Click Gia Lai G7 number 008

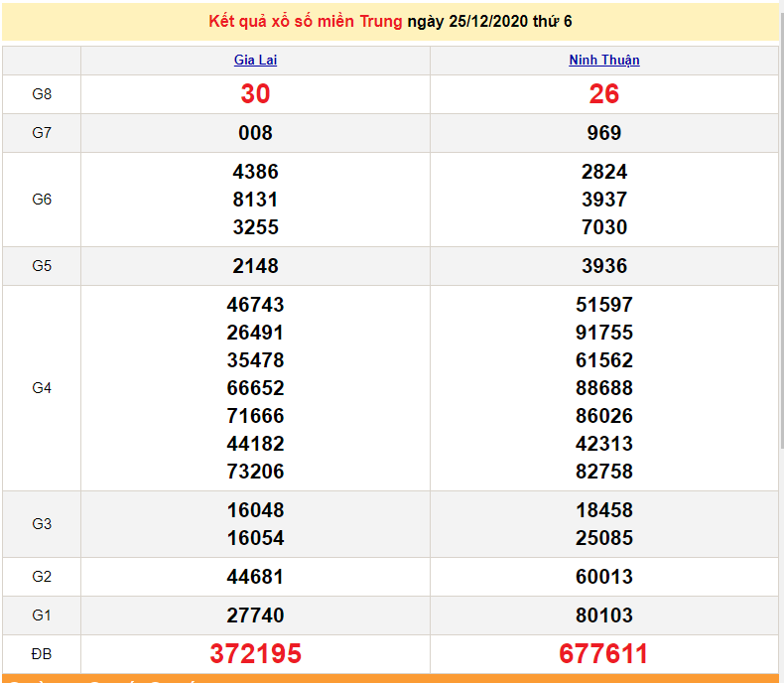click(255, 133)
